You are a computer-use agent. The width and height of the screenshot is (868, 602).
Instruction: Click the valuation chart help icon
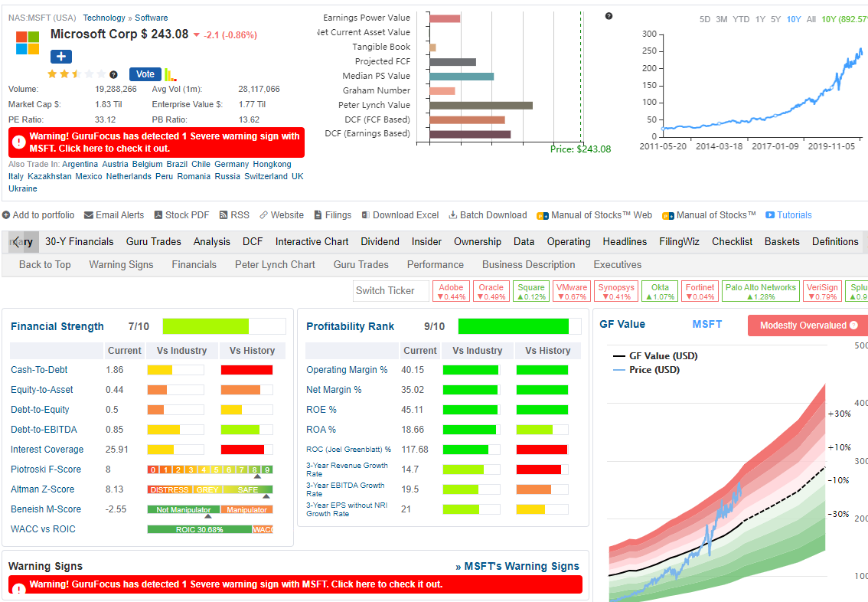click(609, 16)
